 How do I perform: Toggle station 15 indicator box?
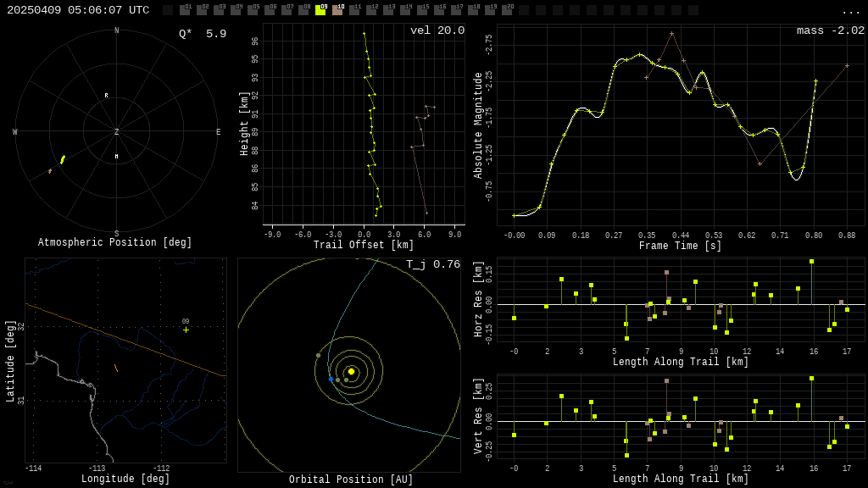422,10
